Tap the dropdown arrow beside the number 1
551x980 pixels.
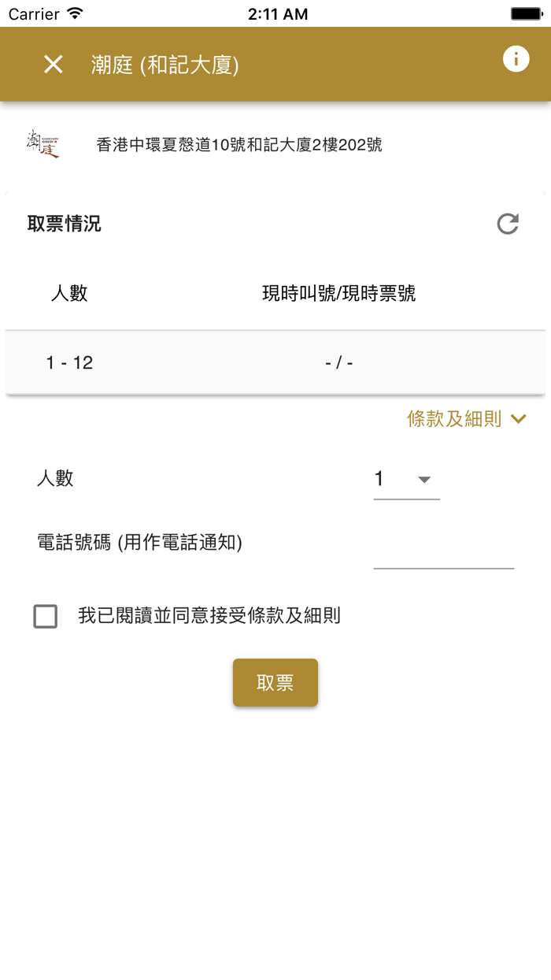click(x=423, y=480)
